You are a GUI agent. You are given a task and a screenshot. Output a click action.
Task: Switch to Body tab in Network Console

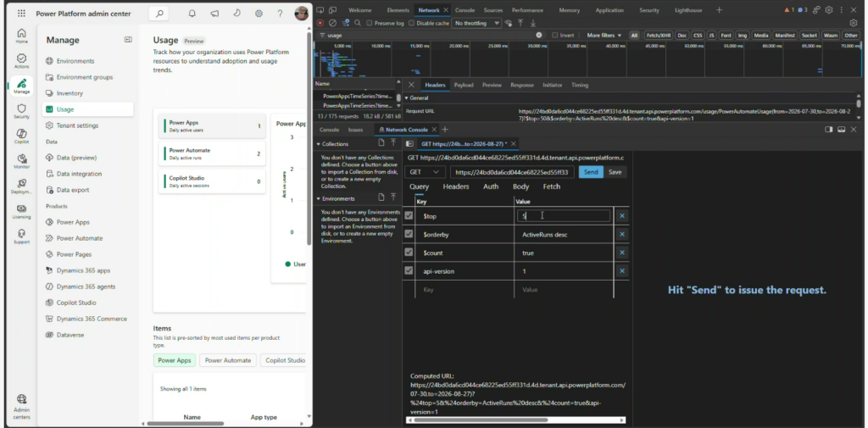520,186
